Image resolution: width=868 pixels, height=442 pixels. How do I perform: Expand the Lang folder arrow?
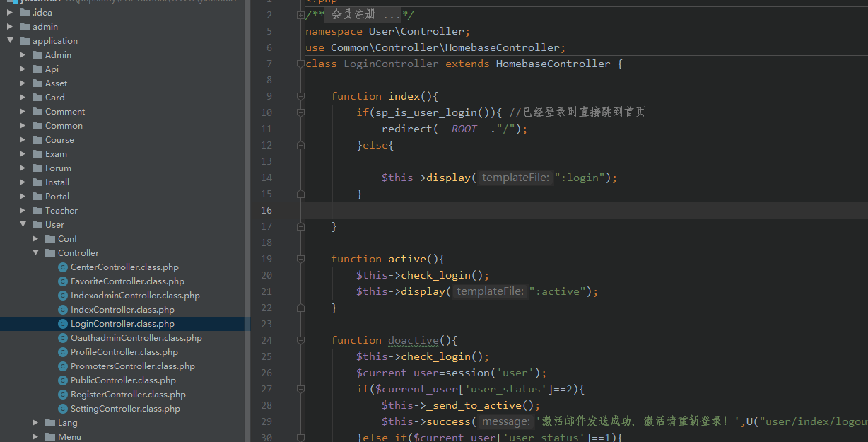click(35, 423)
